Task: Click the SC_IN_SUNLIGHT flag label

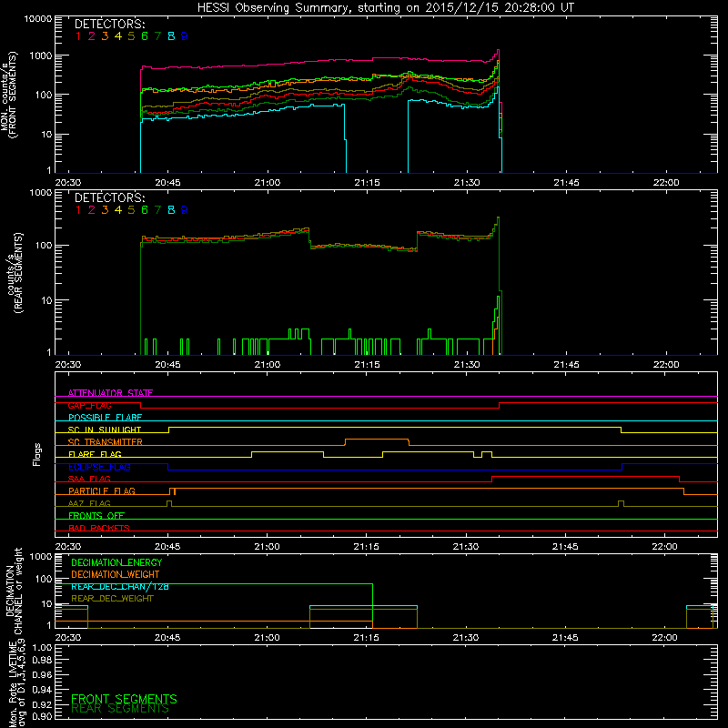Action: tap(105, 430)
